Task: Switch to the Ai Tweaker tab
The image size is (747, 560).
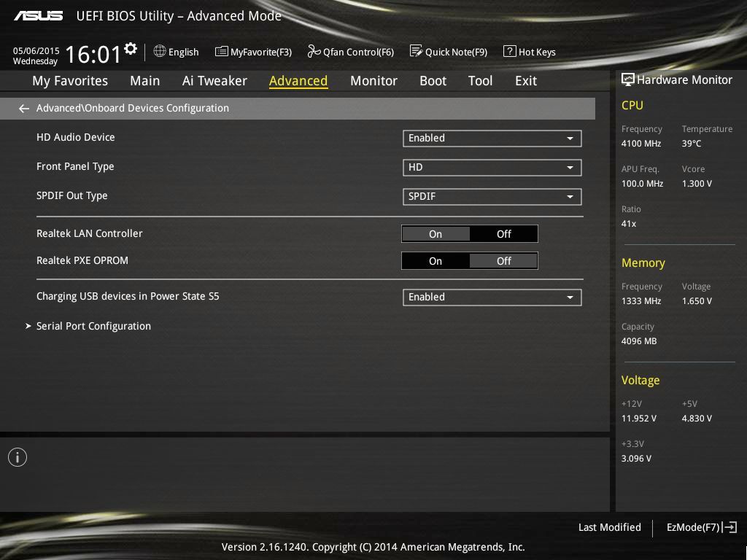Action: [214, 81]
